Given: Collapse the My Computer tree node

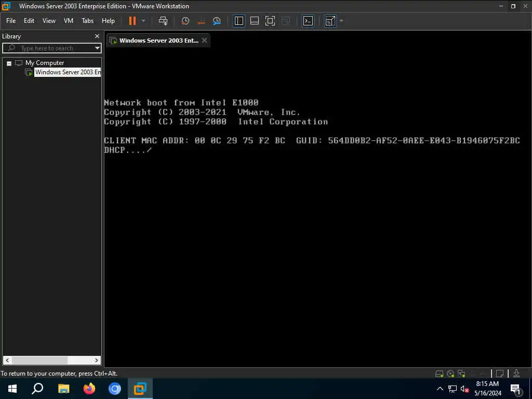Looking at the screenshot, I should [x=9, y=63].
